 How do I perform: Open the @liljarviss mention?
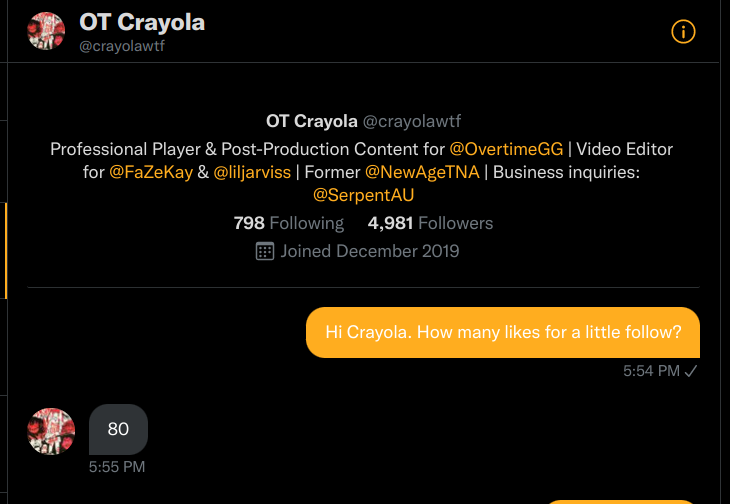[252, 172]
